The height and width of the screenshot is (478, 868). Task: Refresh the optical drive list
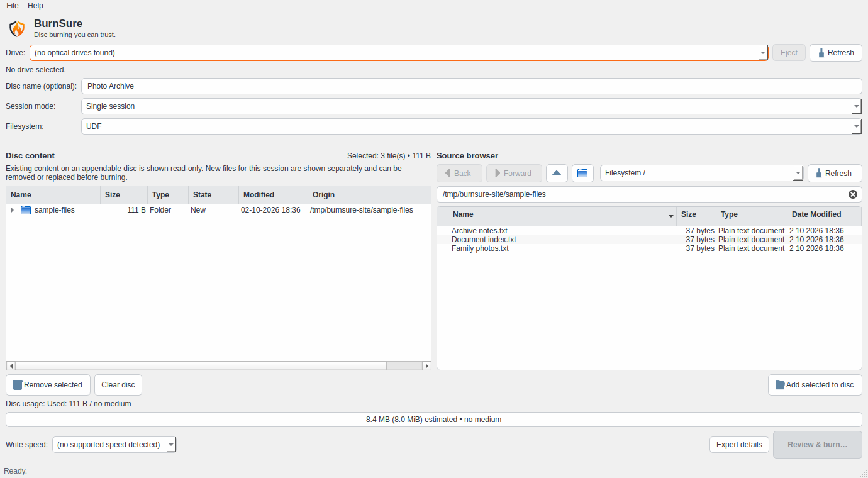[x=835, y=53]
